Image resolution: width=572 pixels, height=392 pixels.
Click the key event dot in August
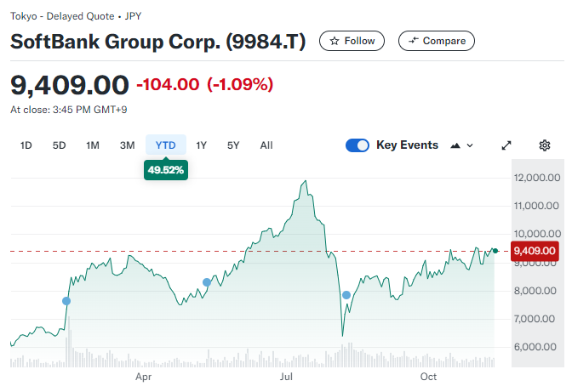346,295
